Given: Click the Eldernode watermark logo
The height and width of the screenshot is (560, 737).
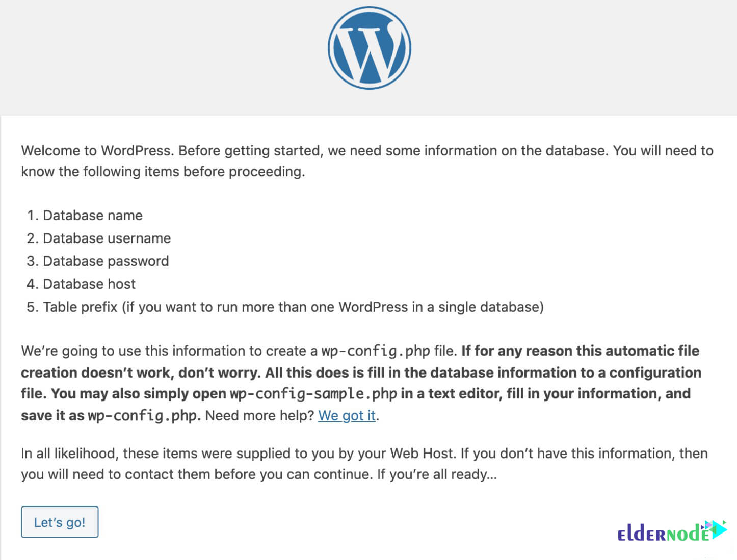Looking at the screenshot, I should coord(672,531).
